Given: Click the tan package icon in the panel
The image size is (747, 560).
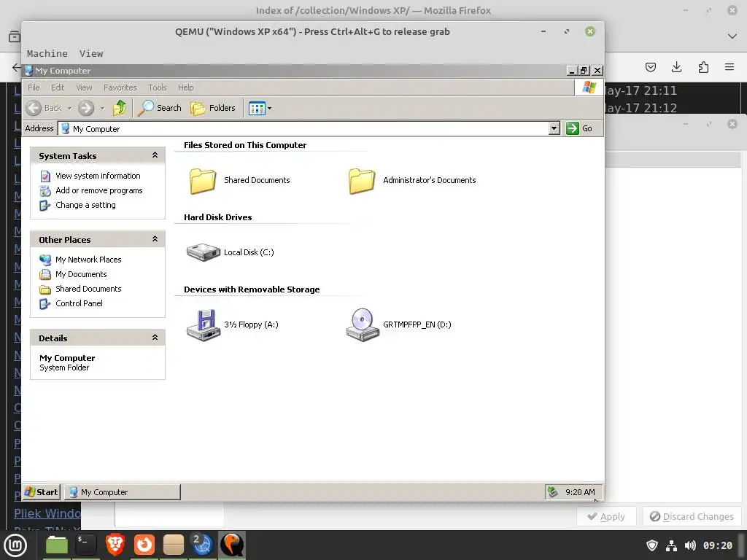Looking at the screenshot, I should pyautogui.click(x=174, y=545).
